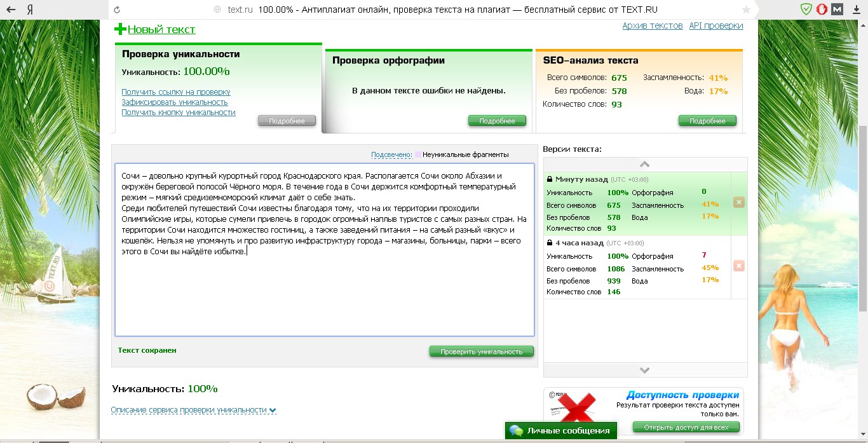Click Получить кнопку уникальности link
Screen dimensions: 868x443
pyautogui.click(x=179, y=112)
